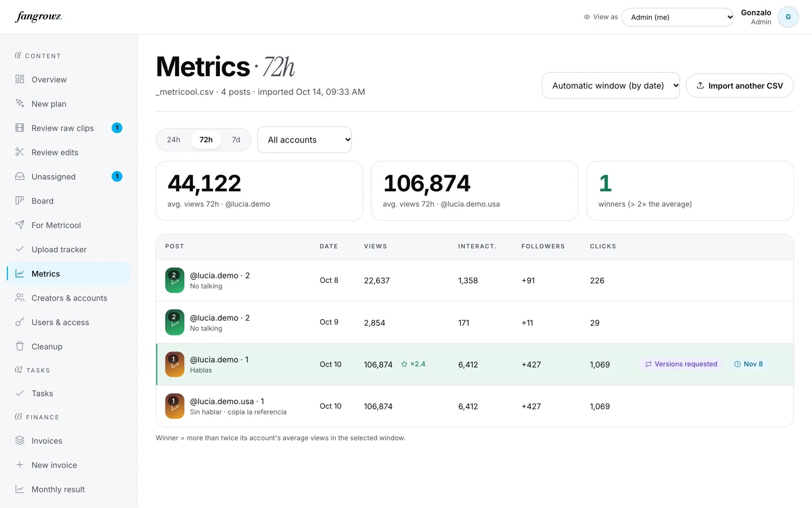Click the Cleanup trash icon

(x=19, y=346)
